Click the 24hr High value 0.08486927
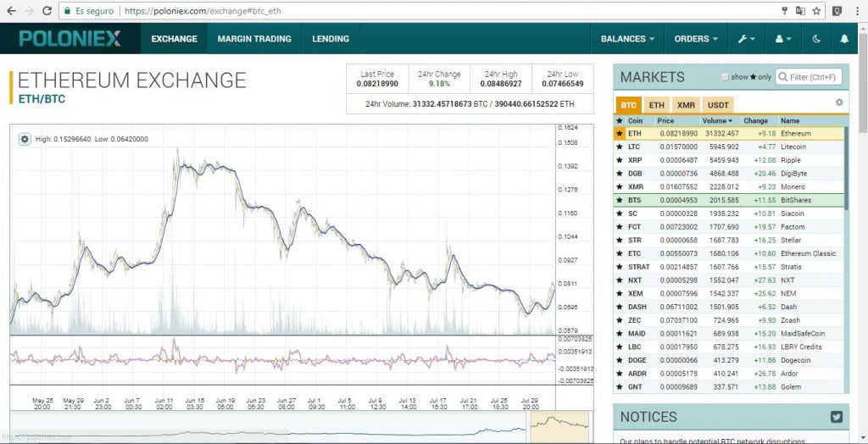868x444 pixels. [501, 84]
